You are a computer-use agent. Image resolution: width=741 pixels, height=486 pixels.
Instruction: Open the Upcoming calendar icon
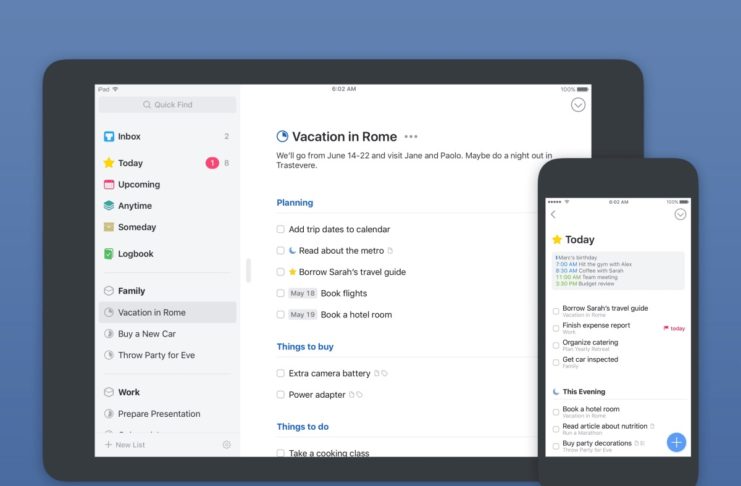pyautogui.click(x=109, y=184)
